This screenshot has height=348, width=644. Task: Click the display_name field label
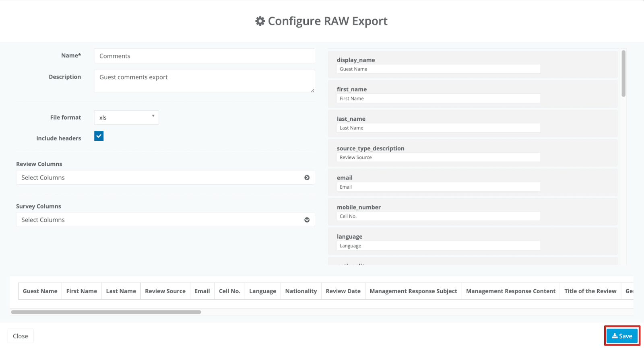356,60
